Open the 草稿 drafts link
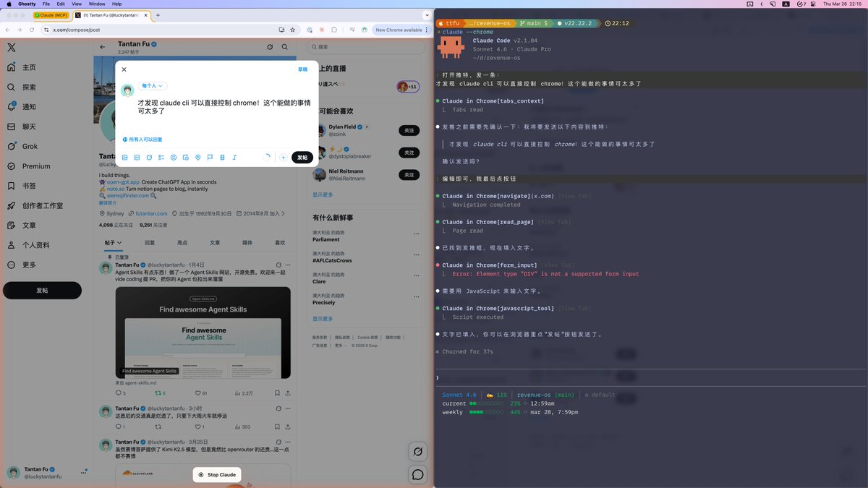The height and width of the screenshot is (488, 868). pos(302,69)
